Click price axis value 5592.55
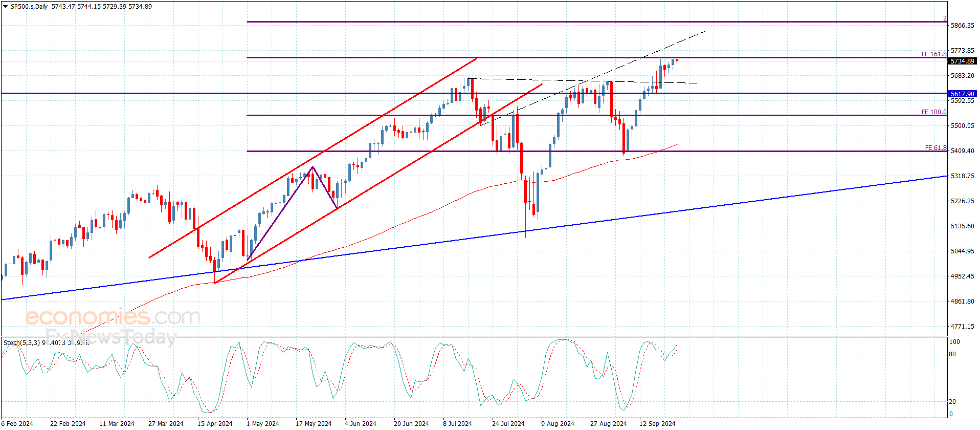 (962, 101)
